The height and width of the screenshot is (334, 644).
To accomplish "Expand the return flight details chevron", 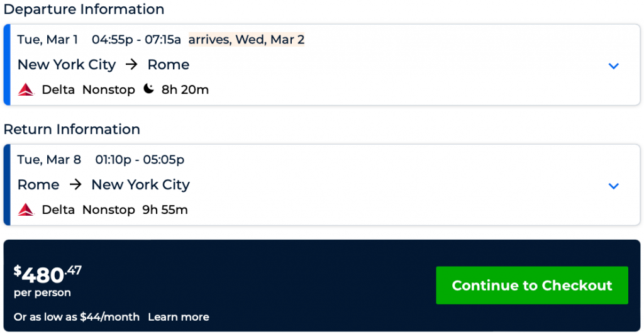I will (614, 186).
